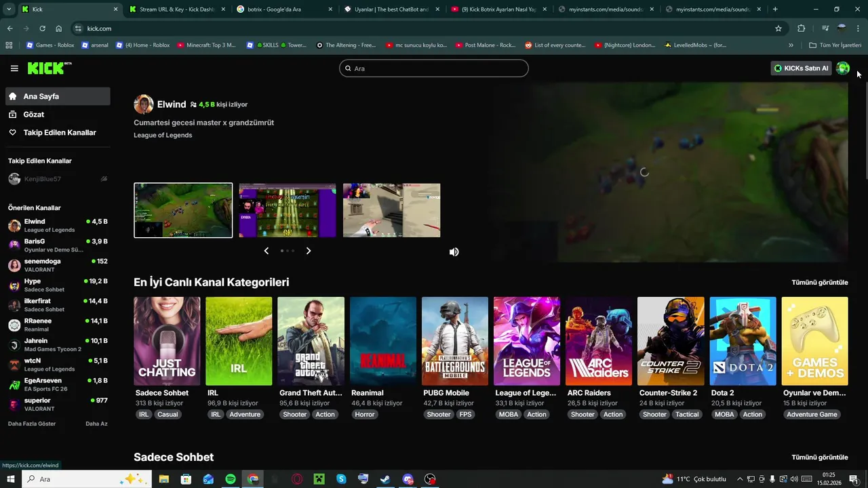
Task: Click the Windows taskbar search box
Action: click(x=88, y=479)
